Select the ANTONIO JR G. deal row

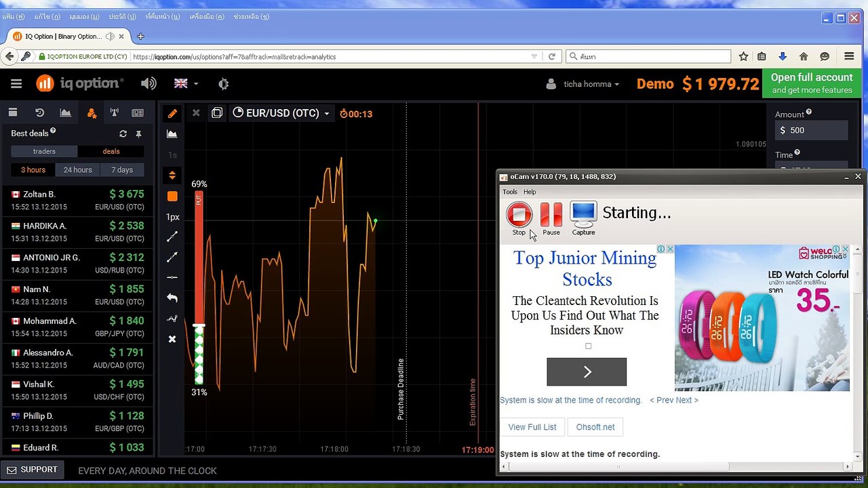pos(77,264)
